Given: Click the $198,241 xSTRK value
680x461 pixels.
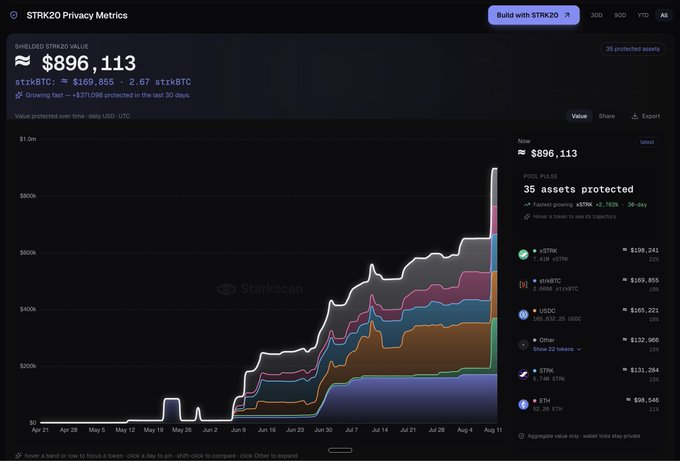Looking at the screenshot, I should (x=641, y=250).
